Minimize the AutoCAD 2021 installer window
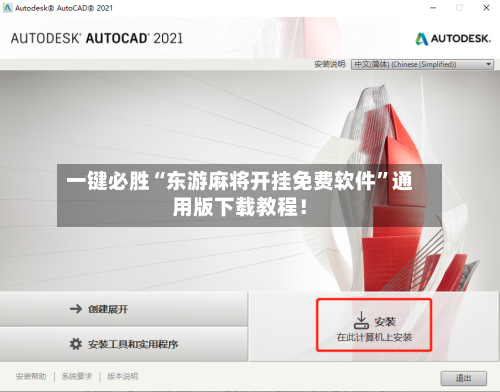 pyautogui.click(x=433, y=8)
